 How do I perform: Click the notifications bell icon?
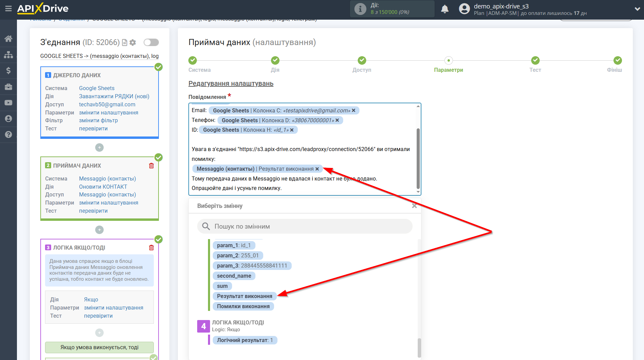click(x=444, y=9)
